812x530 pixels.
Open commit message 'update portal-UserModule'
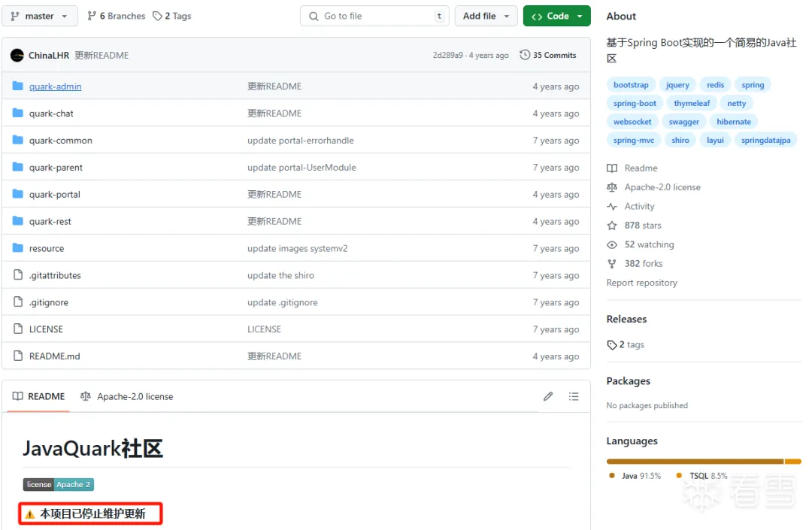pyautogui.click(x=302, y=167)
